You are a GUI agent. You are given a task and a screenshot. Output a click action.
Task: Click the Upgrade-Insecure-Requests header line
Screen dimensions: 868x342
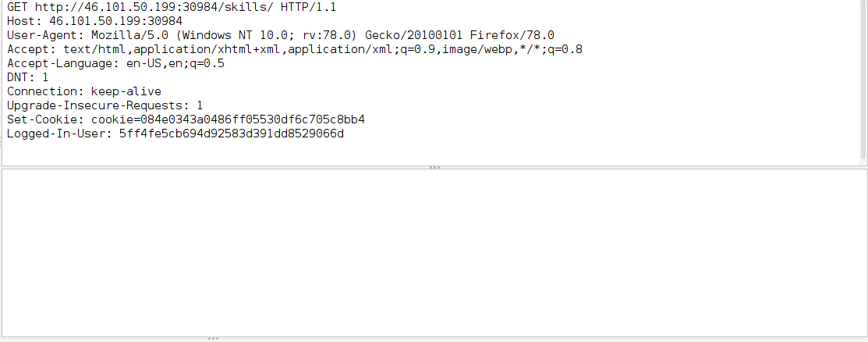[x=105, y=105]
